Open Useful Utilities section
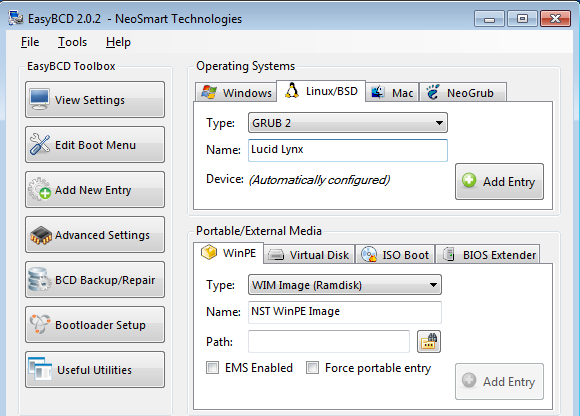This screenshot has height=416, width=580. [95, 370]
